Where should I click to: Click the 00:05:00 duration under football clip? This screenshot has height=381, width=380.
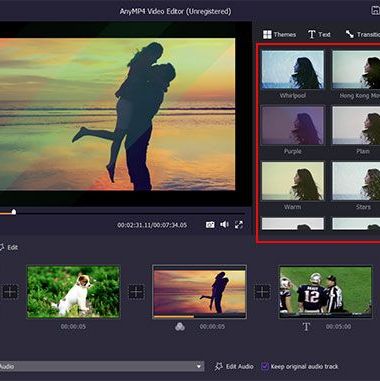[338, 327]
